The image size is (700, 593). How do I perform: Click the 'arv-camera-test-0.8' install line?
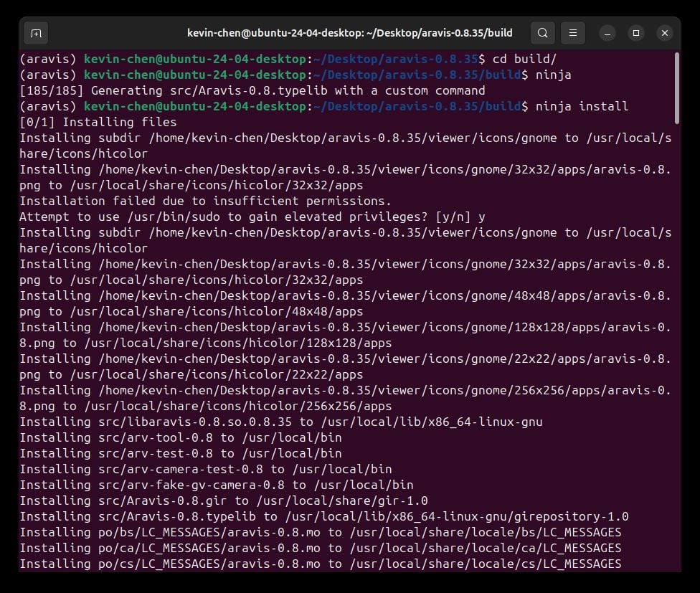[x=206, y=470]
